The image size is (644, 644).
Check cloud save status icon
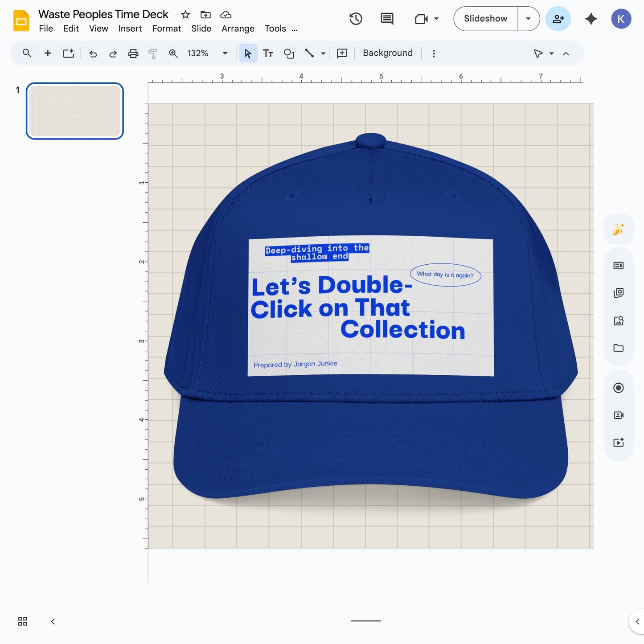coord(226,15)
